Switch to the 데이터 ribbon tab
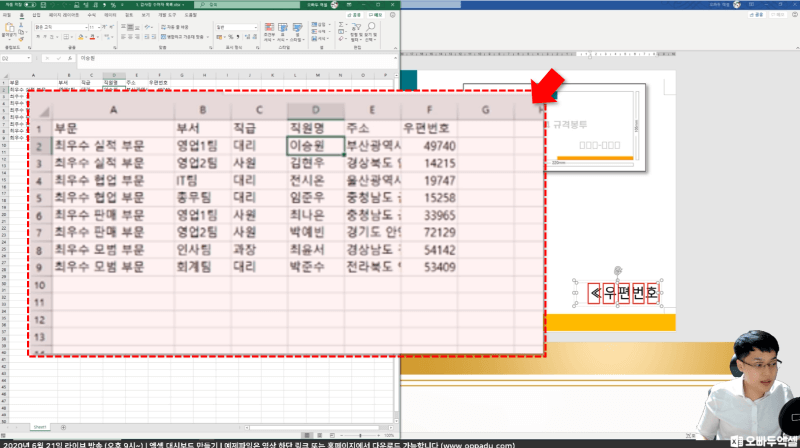This screenshot has width=800, height=448. pyautogui.click(x=110, y=15)
